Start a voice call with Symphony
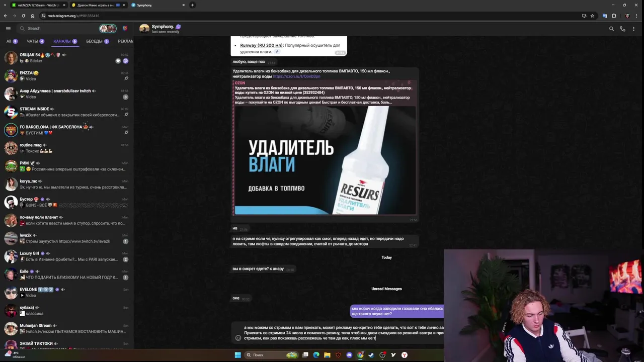Image resolution: width=644 pixels, height=362 pixels. coord(622,29)
